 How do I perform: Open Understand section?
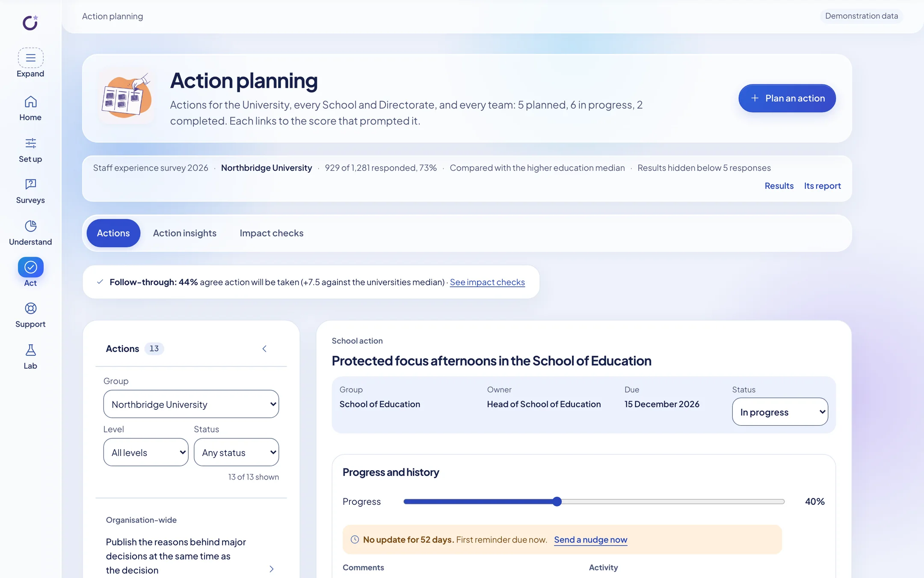[x=30, y=233]
